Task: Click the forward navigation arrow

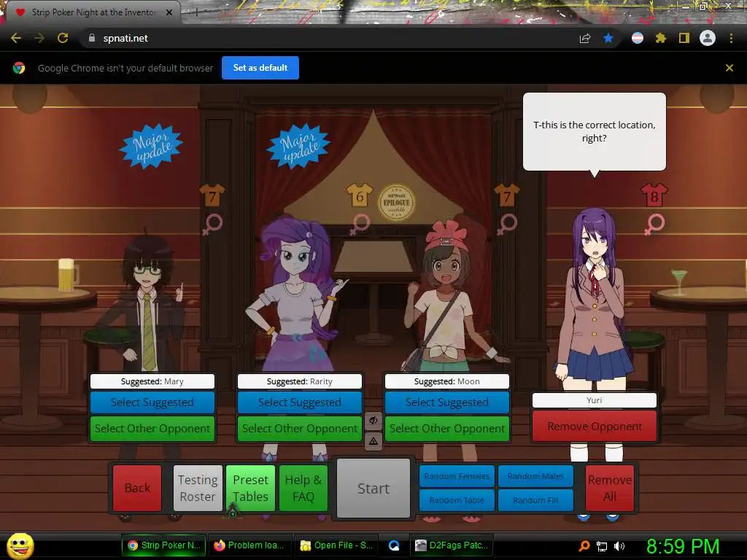Action: [39, 38]
